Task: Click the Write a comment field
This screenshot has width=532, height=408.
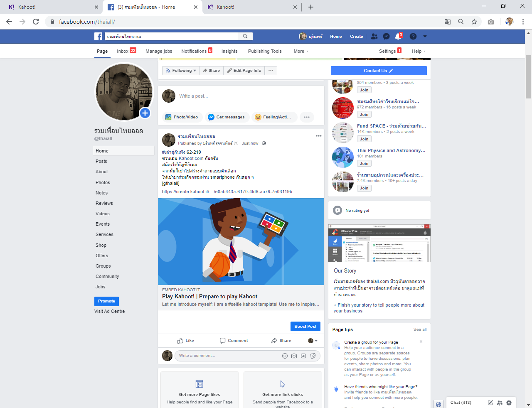Action: tap(229, 356)
